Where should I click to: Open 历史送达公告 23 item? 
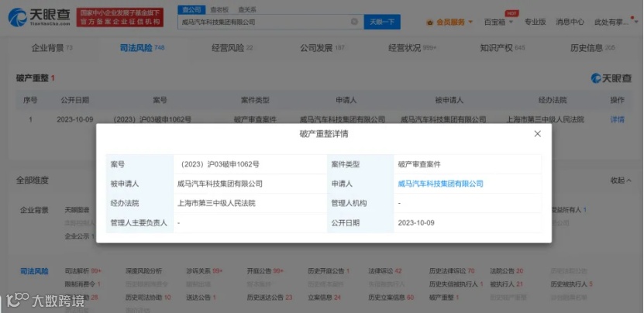(x=270, y=297)
